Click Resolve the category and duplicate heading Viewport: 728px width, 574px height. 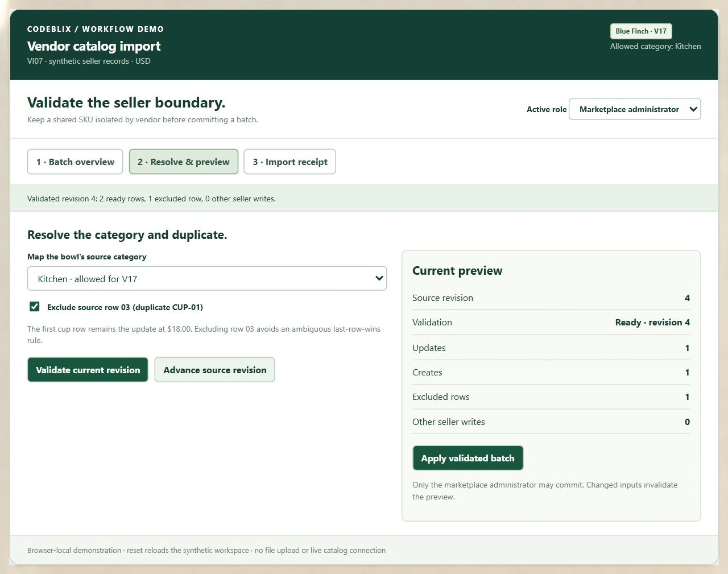point(127,235)
